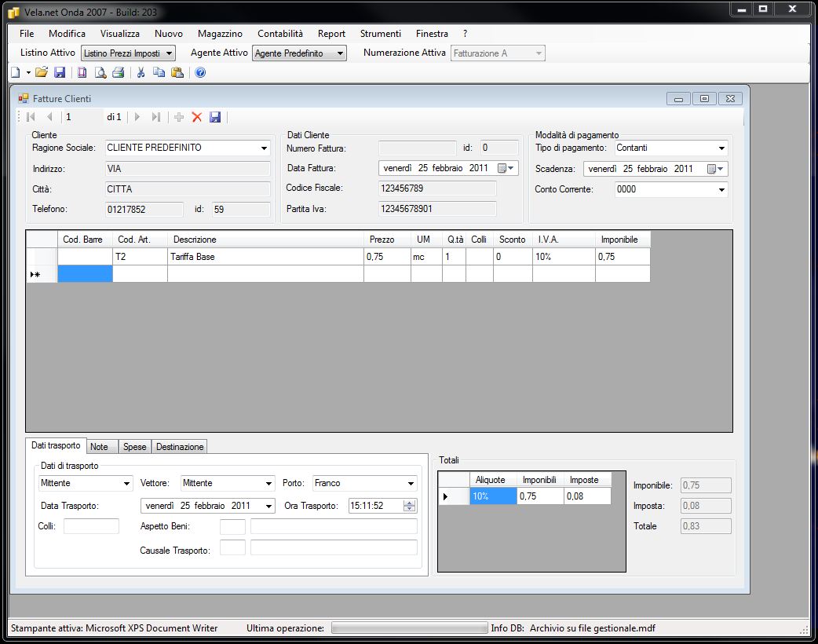
Task: Click the Ora Trasporto time spinner
Action: click(409, 506)
